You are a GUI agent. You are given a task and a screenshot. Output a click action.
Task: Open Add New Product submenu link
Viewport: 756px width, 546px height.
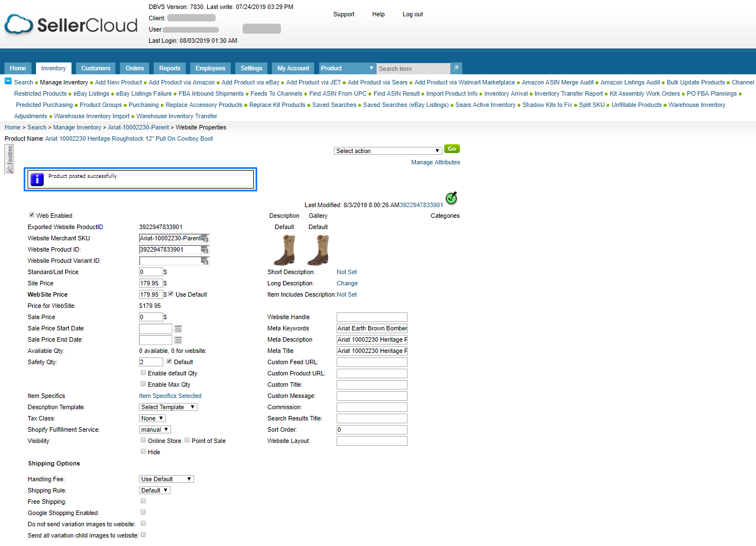[x=118, y=82]
